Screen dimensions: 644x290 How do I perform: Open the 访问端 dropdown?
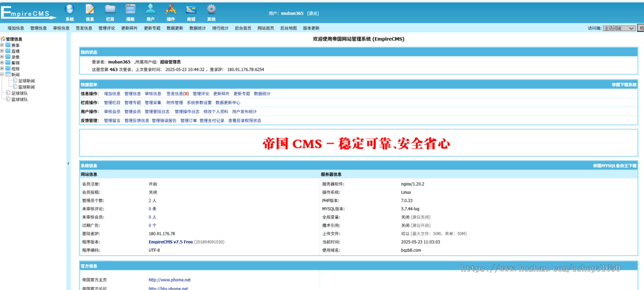(x=619, y=28)
